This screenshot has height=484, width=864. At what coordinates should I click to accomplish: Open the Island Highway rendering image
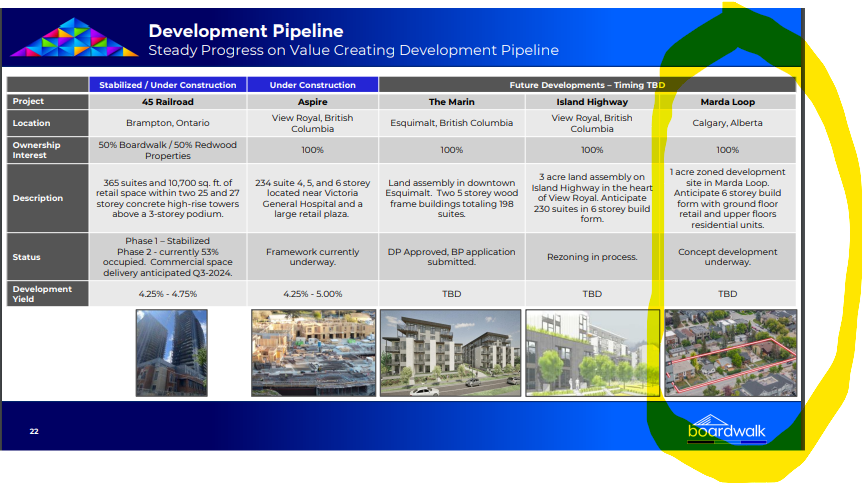[591, 352]
